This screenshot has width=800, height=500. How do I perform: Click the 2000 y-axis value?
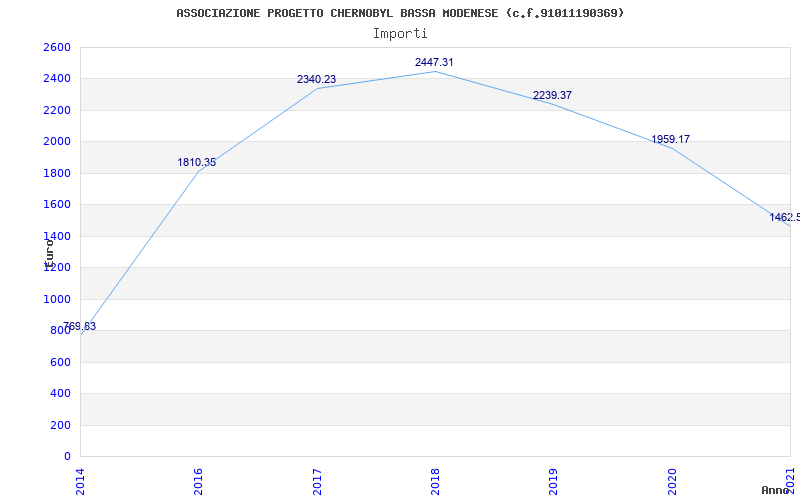[x=57, y=142]
